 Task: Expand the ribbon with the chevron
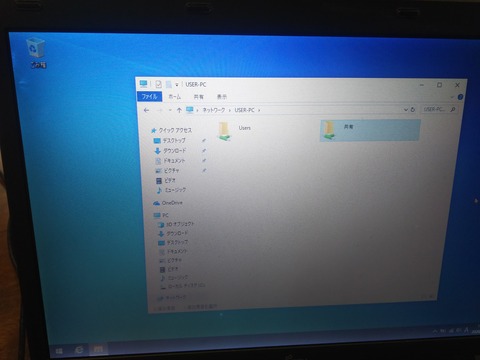452,97
